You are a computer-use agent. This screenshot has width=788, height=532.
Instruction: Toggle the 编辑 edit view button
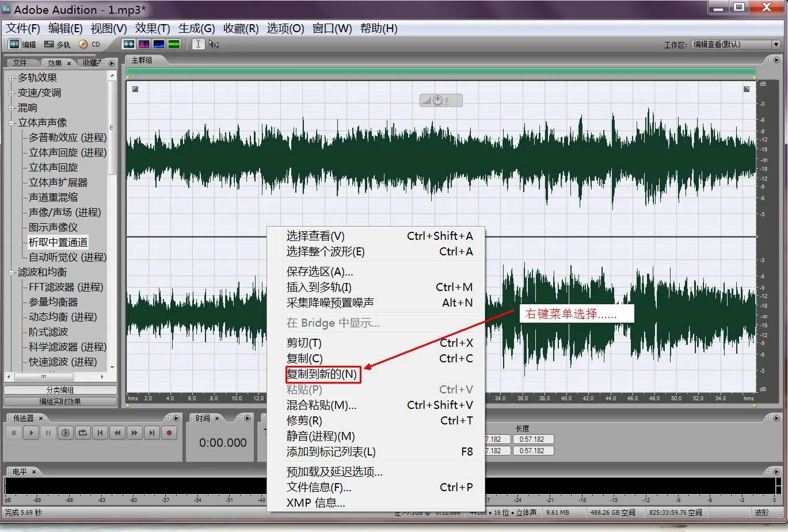pyautogui.click(x=22, y=44)
